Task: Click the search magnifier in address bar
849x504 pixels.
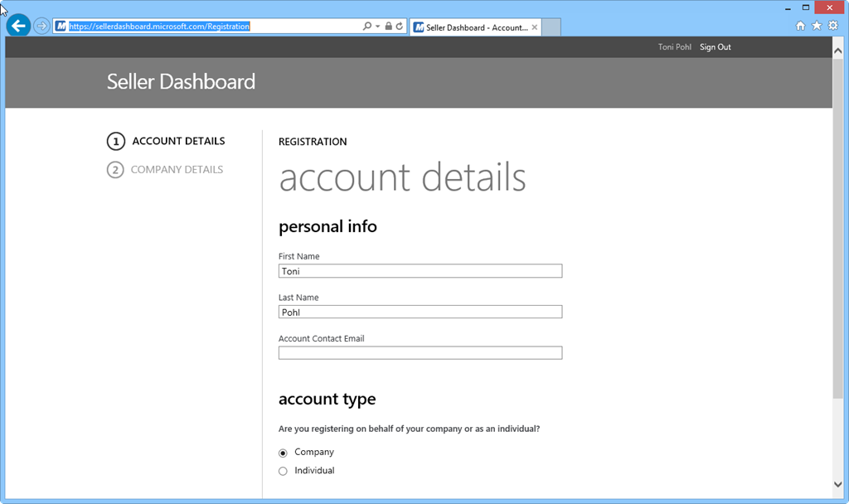Action: [367, 27]
